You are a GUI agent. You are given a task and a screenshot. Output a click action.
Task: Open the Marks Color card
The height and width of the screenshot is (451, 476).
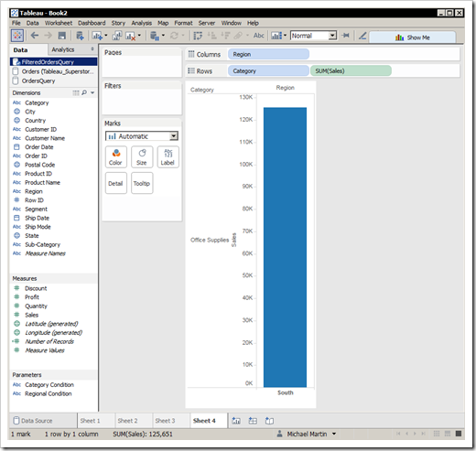tap(116, 156)
